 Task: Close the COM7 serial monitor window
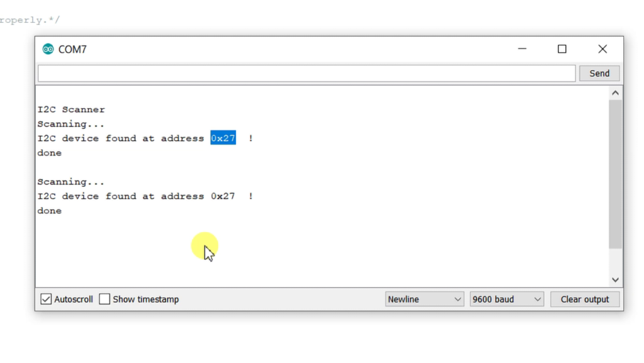[602, 49]
